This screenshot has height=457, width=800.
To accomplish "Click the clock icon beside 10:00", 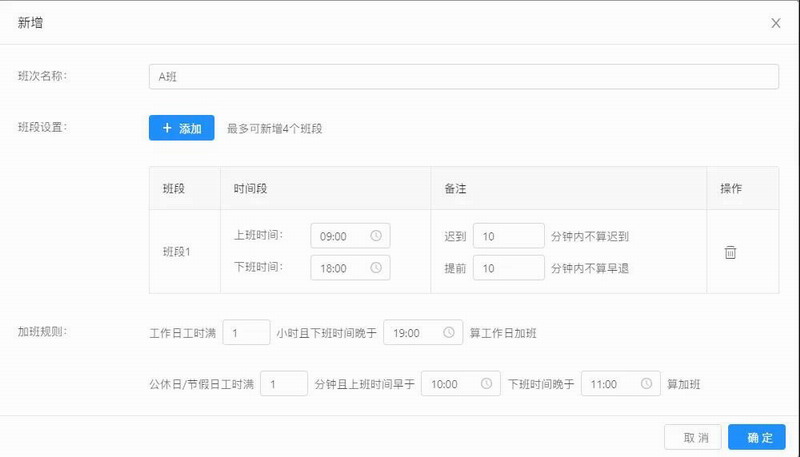I will [487, 384].
